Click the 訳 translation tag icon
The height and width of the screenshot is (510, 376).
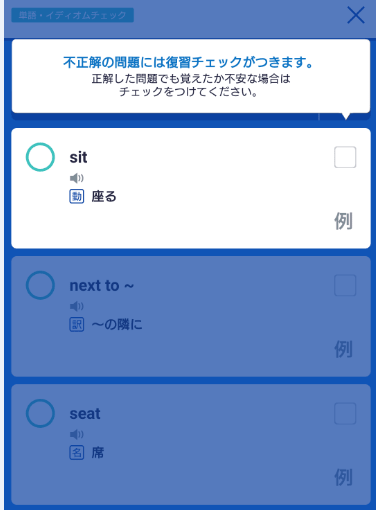[x=77, y=324]
